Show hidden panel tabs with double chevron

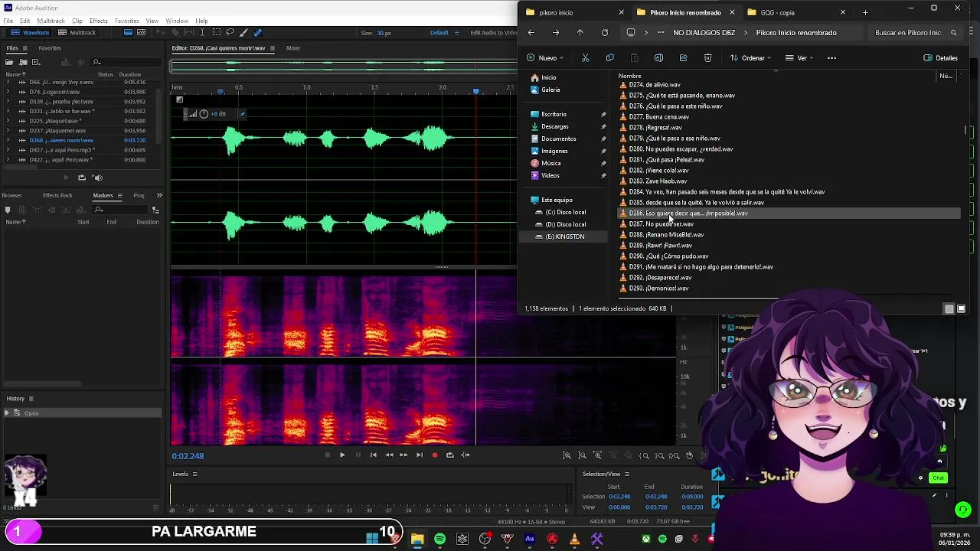[159, 195]
